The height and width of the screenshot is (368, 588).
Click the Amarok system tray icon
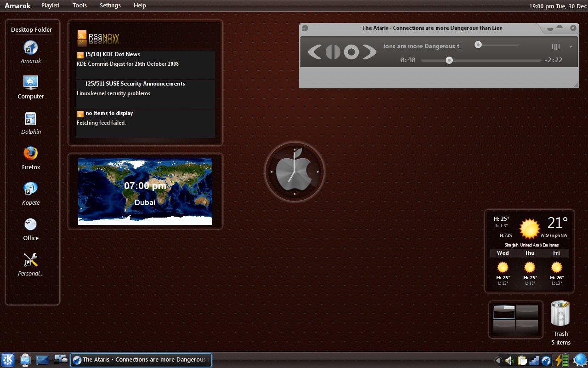pyautogui.click(x=546, y=361)
